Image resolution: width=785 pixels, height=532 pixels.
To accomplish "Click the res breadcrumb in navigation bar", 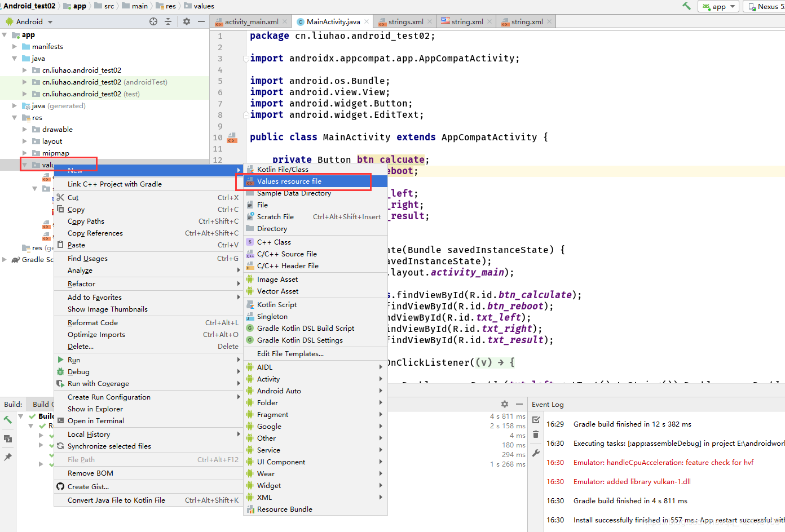I will pos(166,6).
